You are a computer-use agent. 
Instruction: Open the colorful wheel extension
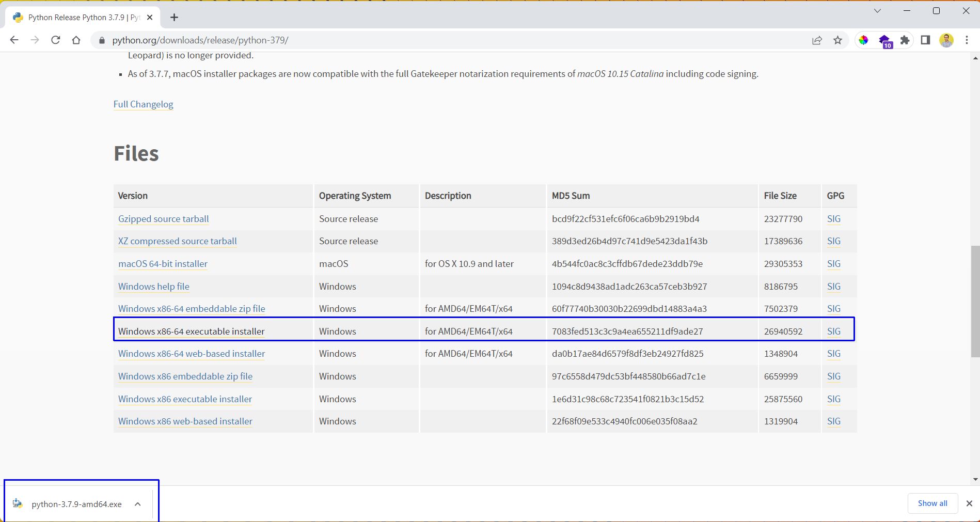(x=863, y=40)
